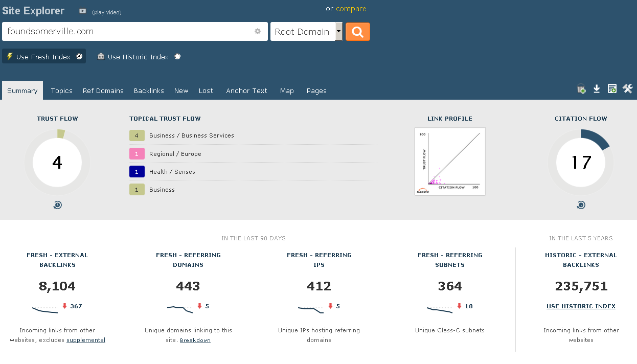Click the gear icon in search field
Screen dimensions: 637x364
point(258,31)
